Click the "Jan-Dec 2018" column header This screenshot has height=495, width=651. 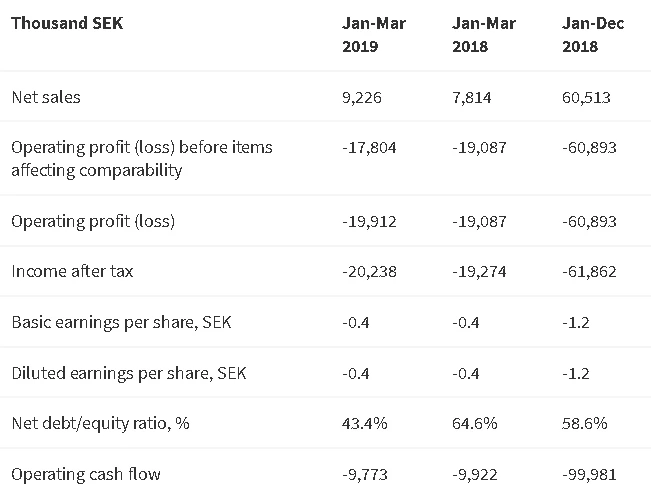tap(594, 35)
